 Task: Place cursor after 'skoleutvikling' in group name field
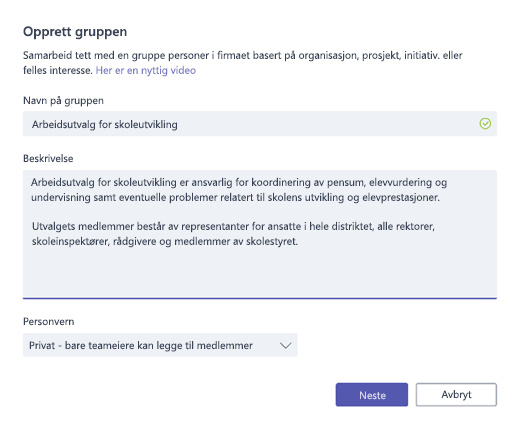point(178,124)
